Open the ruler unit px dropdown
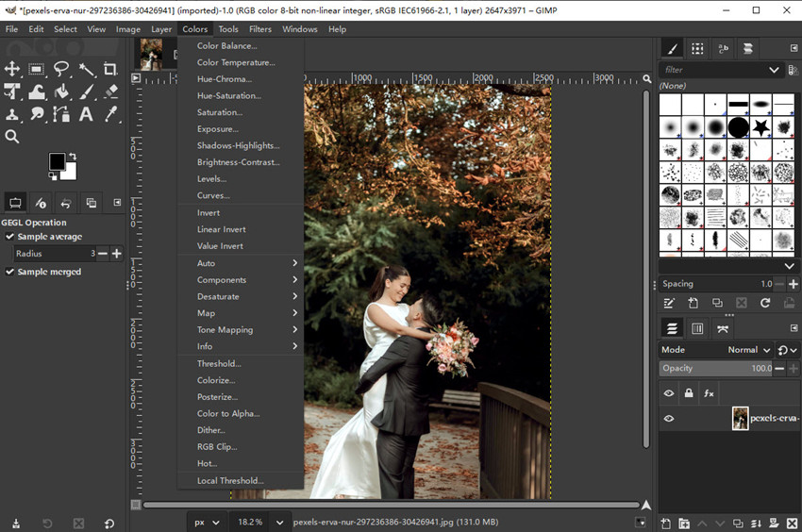The image size is (802, 532). tap(206, 523)
